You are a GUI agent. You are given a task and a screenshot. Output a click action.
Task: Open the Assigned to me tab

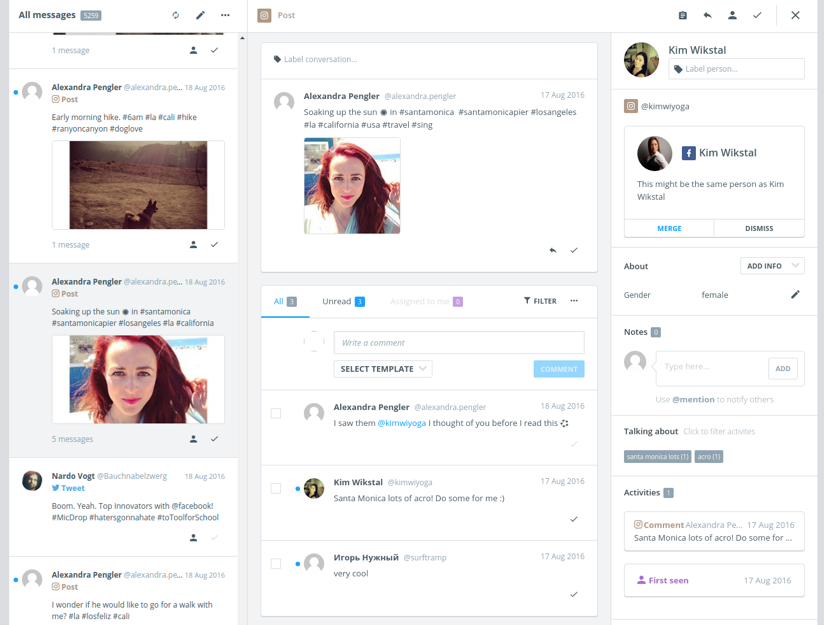pos(426,301)
